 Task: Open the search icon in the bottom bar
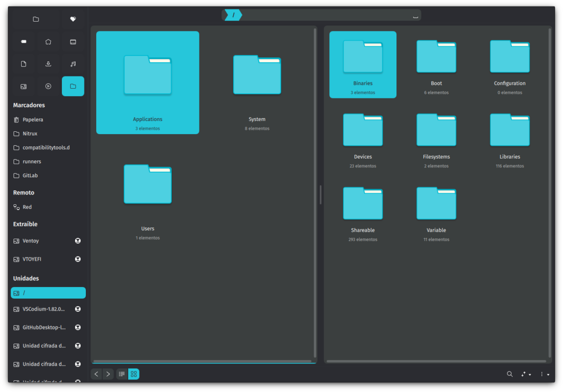point(510,374)
